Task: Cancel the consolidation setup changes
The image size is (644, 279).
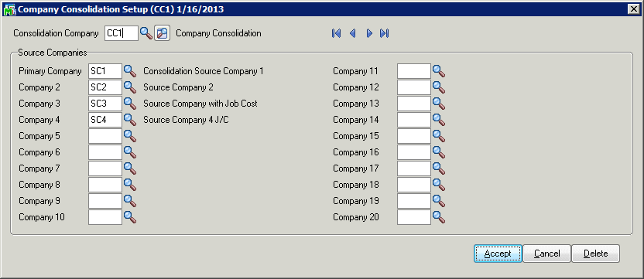Action: (546, 253)
